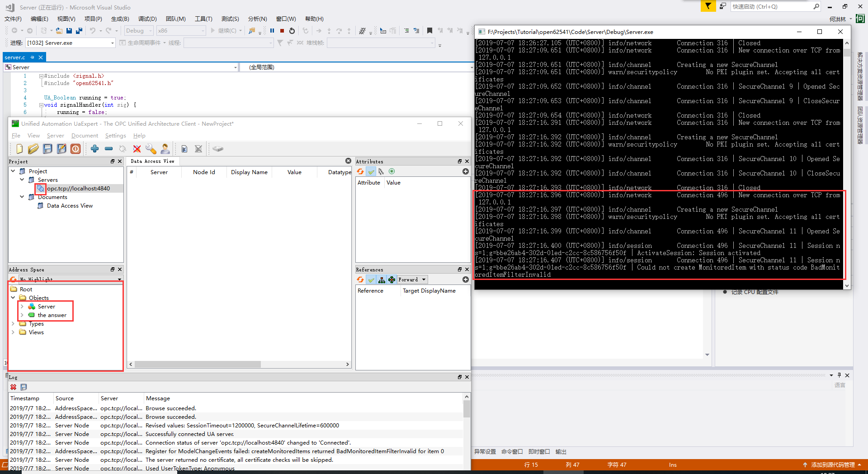Select opc.tcp://localhost:4840 server in Project tree
Screen dimensions: 868x474
(78, 189)
